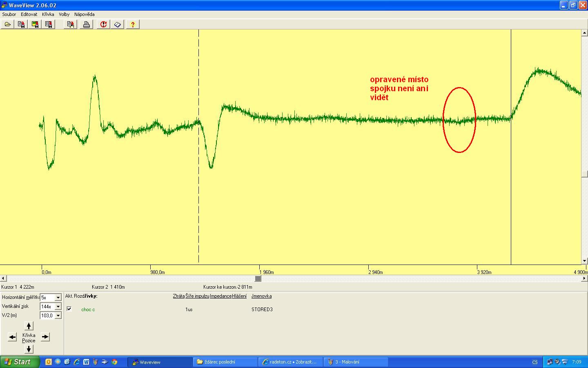The height and width of the screenshot is (368, 588).
Task: Launch Chrome from quick launch bar
Action: tap(114, 362)
